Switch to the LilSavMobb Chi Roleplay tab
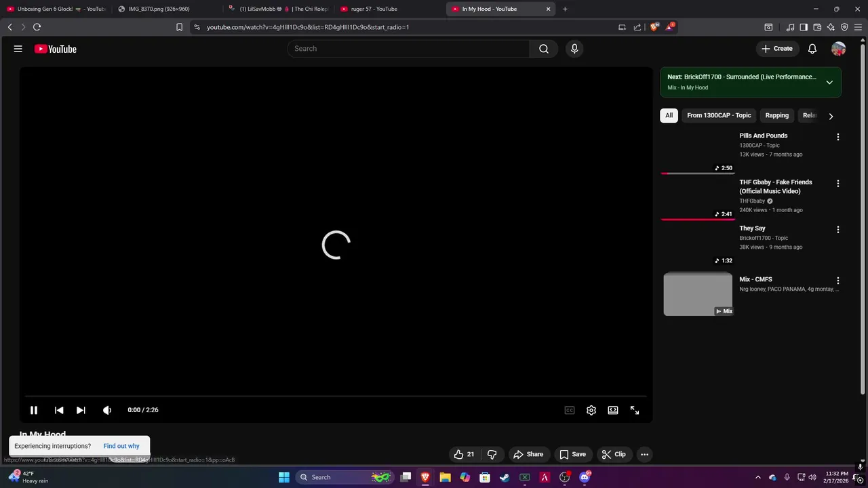 click(x=278, y=9)
